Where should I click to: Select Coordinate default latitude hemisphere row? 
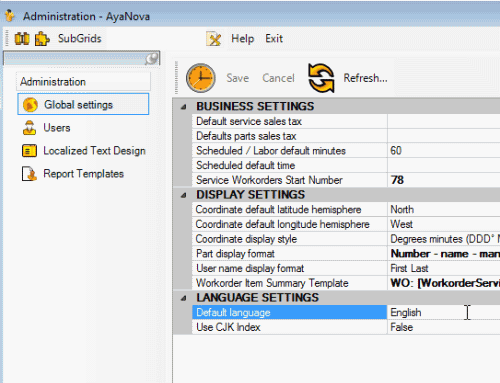point(289,210)
